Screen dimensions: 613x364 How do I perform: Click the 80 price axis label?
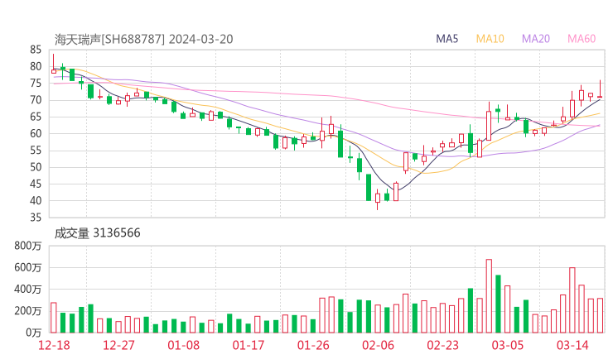point(36,66)
